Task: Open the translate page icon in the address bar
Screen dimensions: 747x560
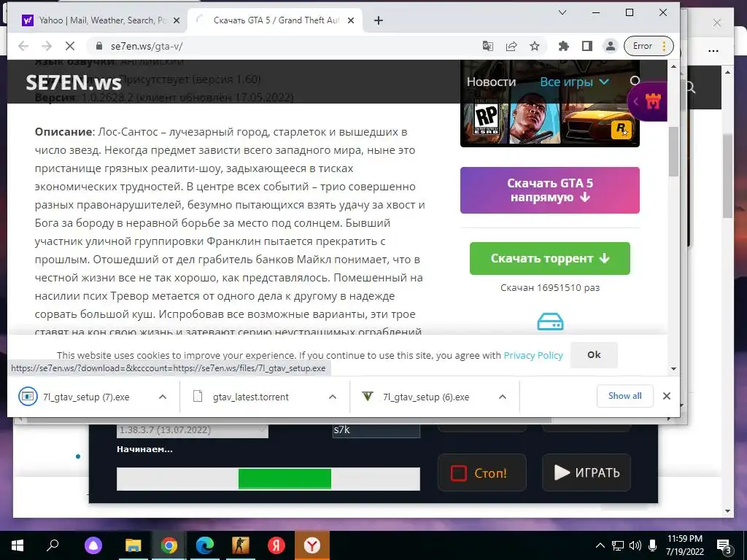Action: click(x=487, y=46)
